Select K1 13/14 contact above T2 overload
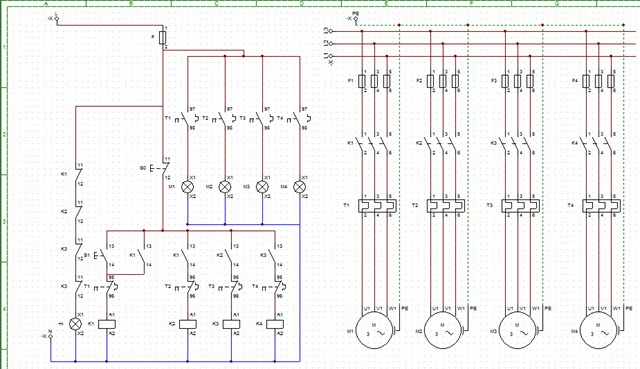Screen dimensions: 640x369 (185, 256)
